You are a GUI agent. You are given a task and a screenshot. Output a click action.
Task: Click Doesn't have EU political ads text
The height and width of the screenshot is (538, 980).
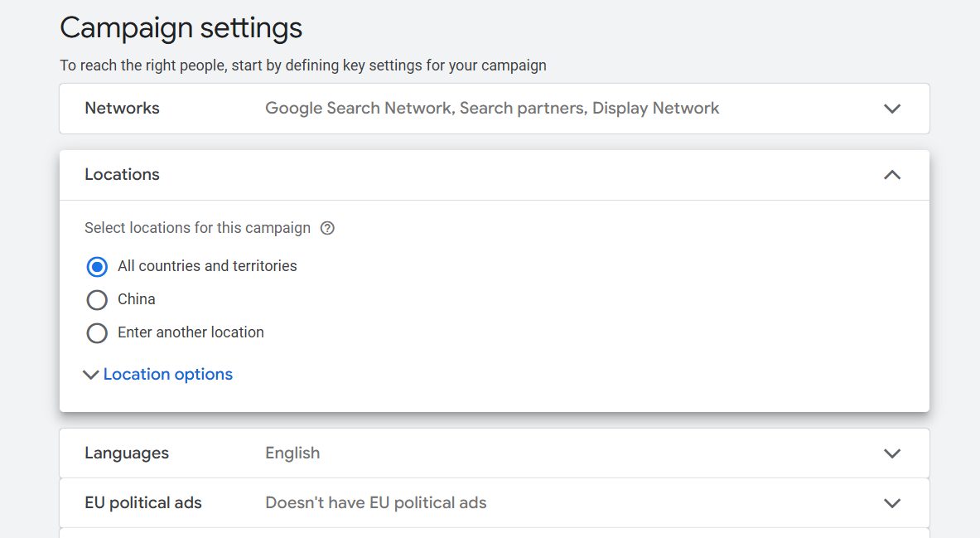pyautogui.click(x=375, y=503)
